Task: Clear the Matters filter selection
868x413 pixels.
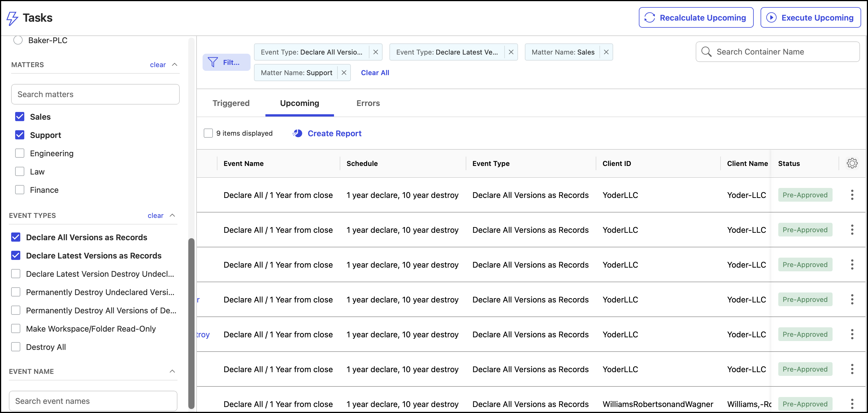Action: click(x=158, y=65)
